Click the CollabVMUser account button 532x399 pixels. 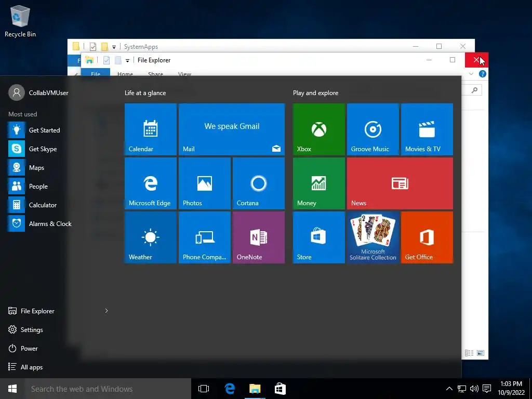click(38, 92)
